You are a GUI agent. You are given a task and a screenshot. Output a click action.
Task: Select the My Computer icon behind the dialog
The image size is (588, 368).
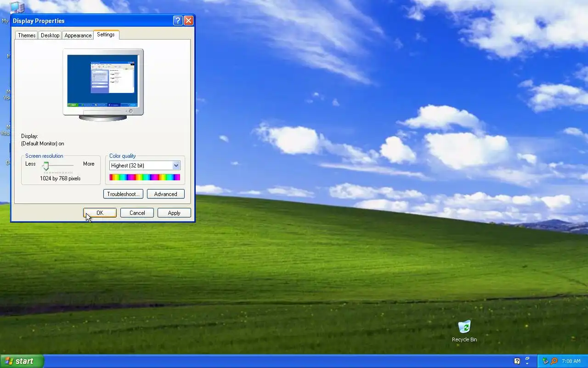click(x=17, y=6)
